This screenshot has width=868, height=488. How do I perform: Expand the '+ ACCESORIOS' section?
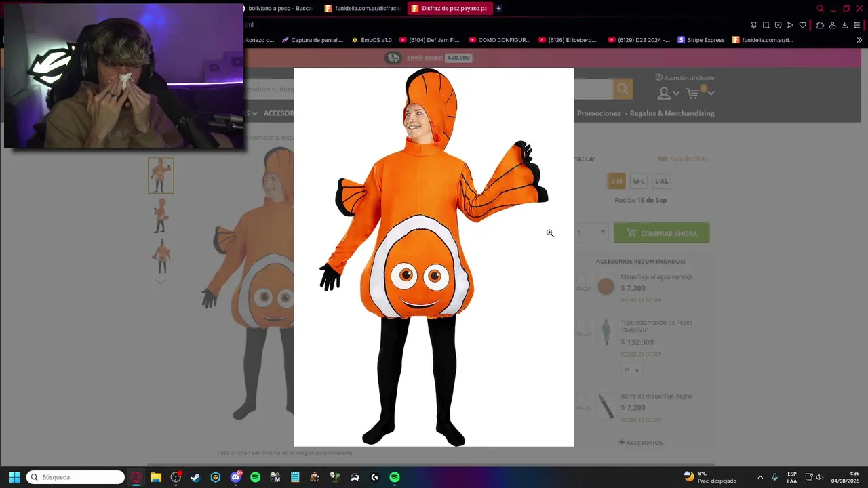[641, 442]
